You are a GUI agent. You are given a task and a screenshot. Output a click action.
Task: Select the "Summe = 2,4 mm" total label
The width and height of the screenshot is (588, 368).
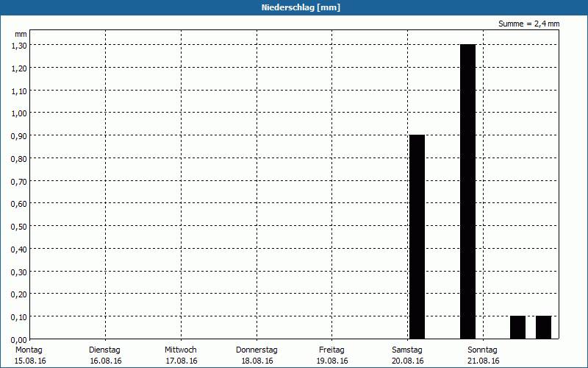(x=528, y=24)
